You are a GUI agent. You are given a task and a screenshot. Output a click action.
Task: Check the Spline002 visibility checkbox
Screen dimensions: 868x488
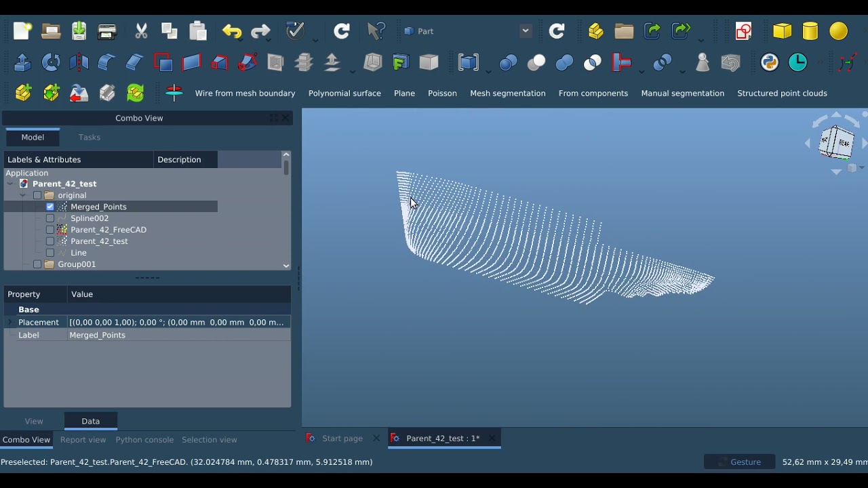[50, 218]
